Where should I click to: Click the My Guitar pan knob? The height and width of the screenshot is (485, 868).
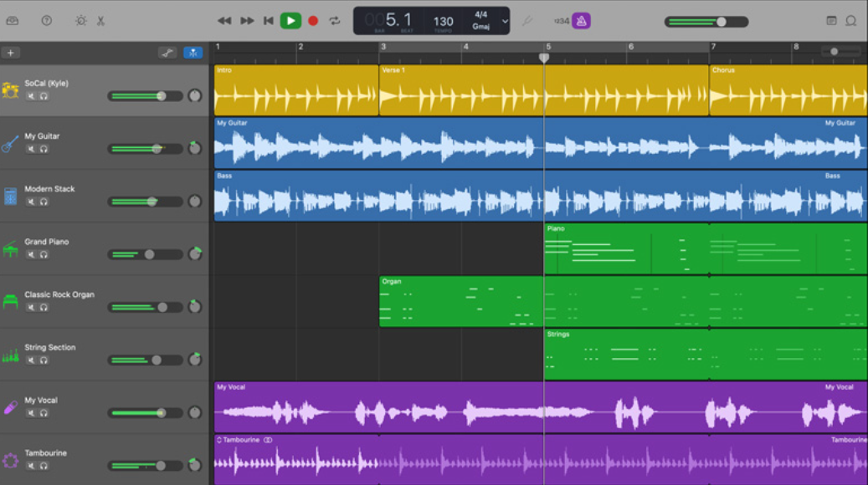point(195,148)
